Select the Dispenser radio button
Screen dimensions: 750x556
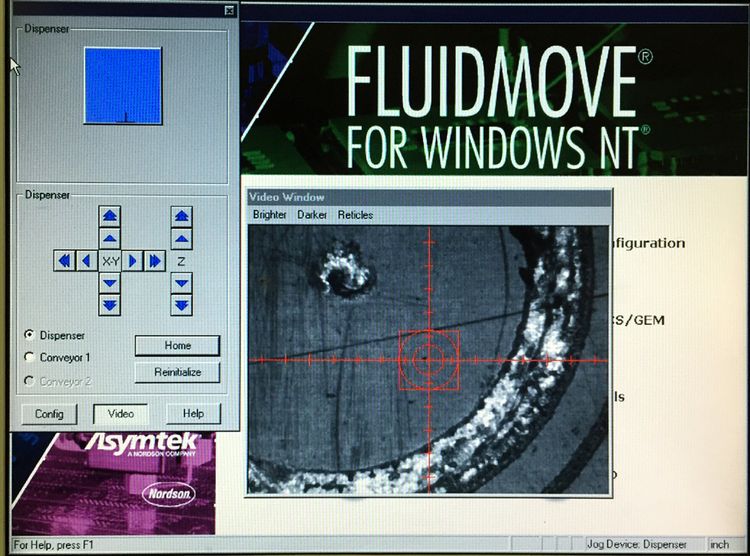pyautogui.click(x=29, y=335)
